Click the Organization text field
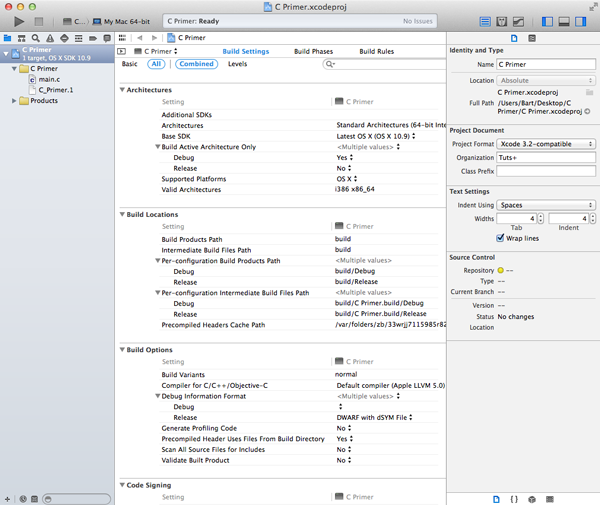 pos(546,158)
